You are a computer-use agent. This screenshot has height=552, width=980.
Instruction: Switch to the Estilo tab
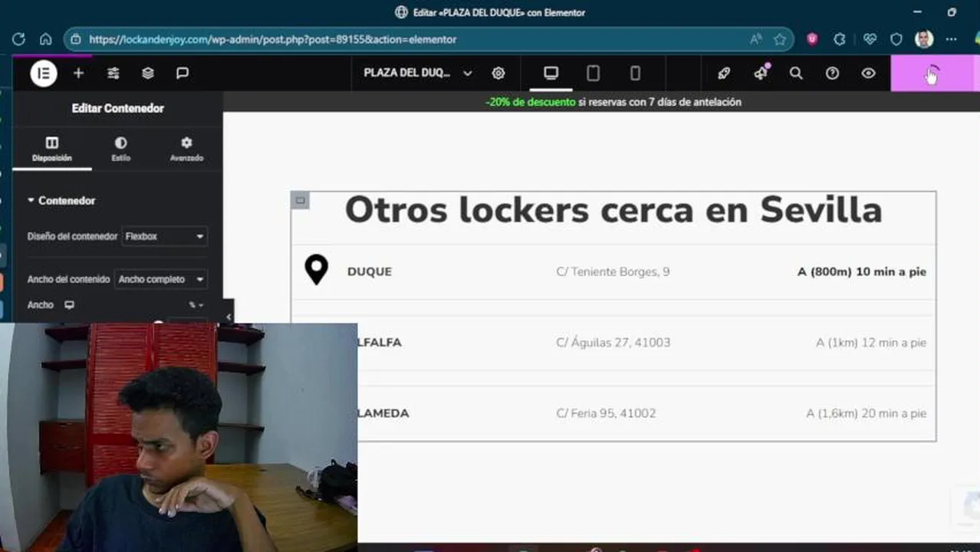click(x=121, y=149)
